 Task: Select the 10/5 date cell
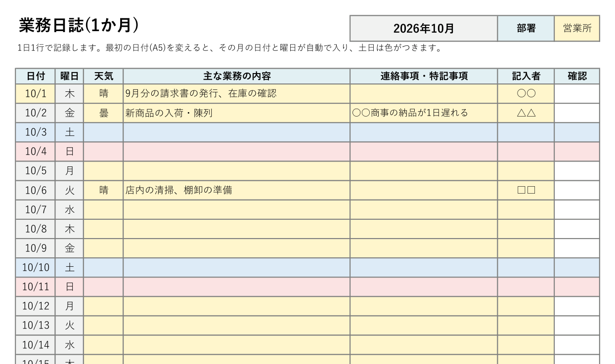(x=35, y=170)
